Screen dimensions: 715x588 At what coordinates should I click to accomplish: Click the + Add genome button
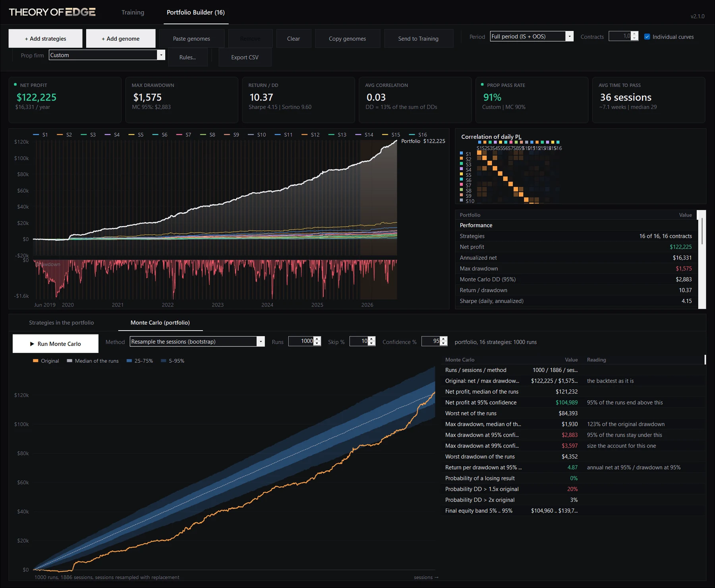click(121, 39)
